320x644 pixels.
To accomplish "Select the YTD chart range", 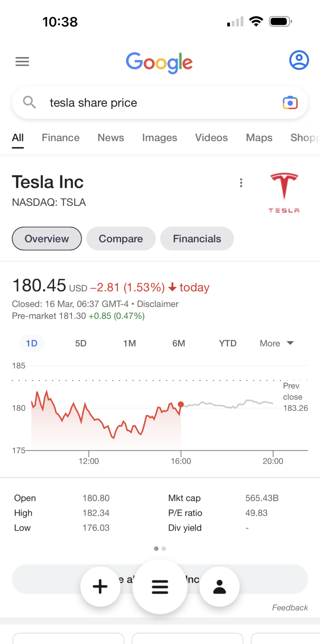I will [228, 343].
